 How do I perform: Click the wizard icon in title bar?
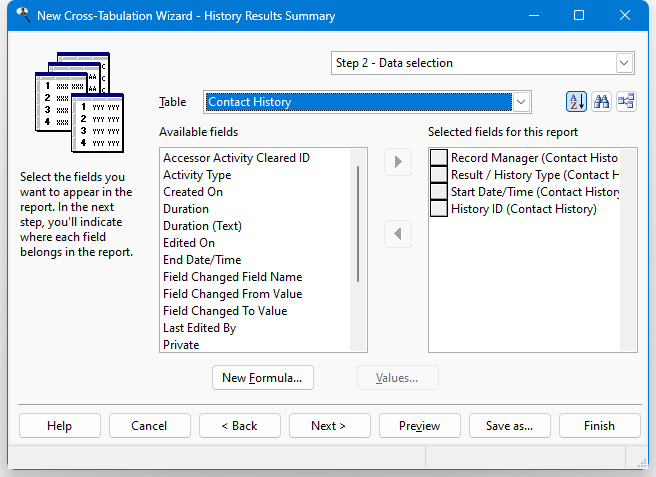pos(23,15)
